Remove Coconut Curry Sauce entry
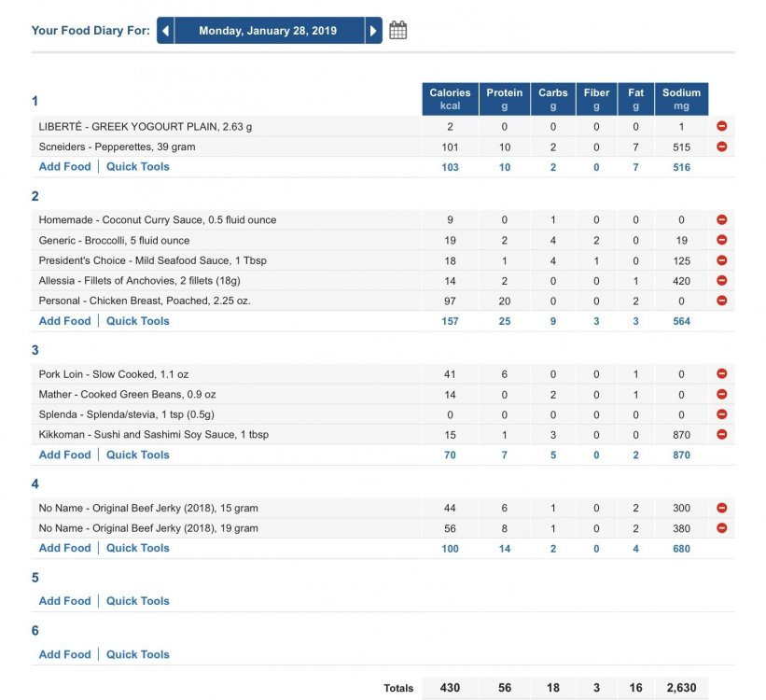This screenshot has height=700, width=766. (721, 219)
